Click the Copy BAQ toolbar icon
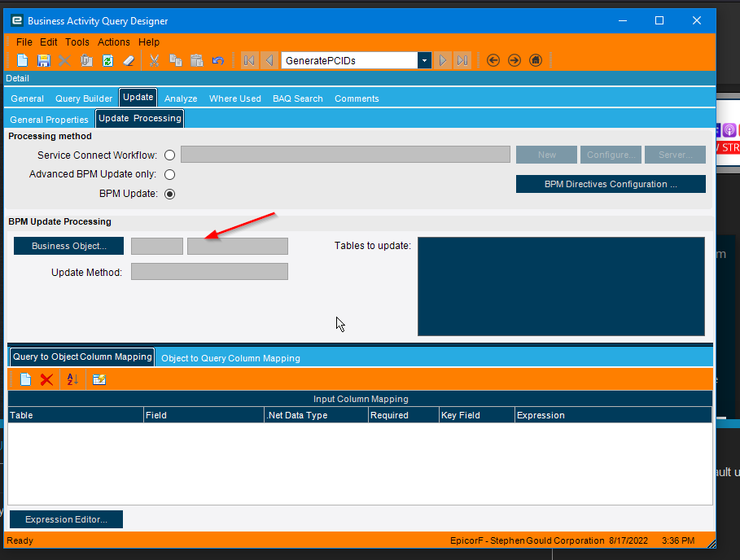This screenshot has height=560, width=740. click(86, 60)
